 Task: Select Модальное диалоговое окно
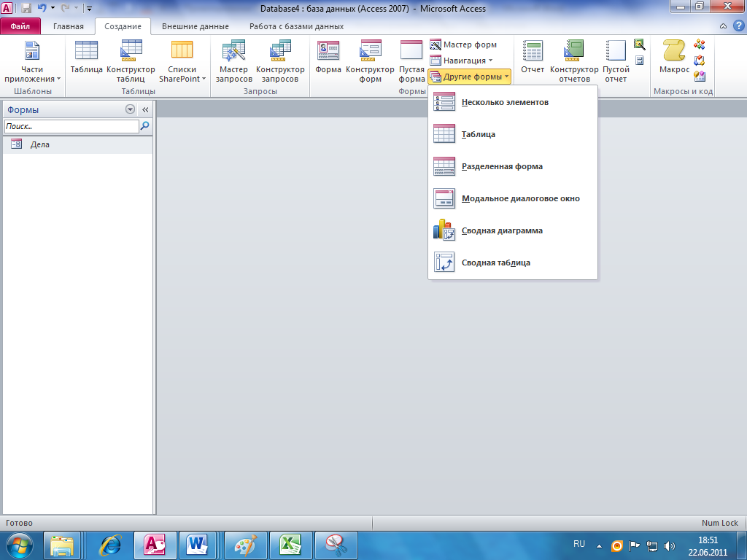click(513, 198)
